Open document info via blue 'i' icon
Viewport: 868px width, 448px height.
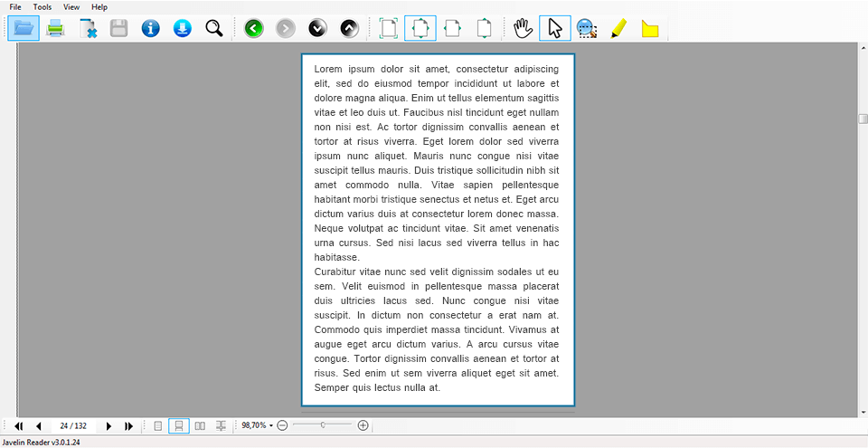(150, 28)
